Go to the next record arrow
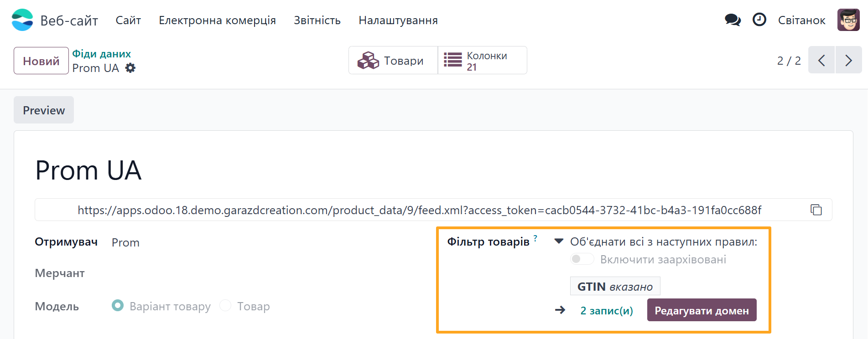Screen dimensions: 868x339 click(x=848, y=60)
